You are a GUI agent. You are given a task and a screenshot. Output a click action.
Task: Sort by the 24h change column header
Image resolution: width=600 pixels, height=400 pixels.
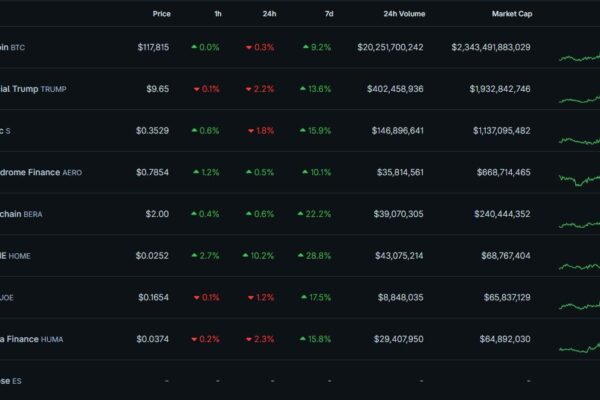[269, 14]
